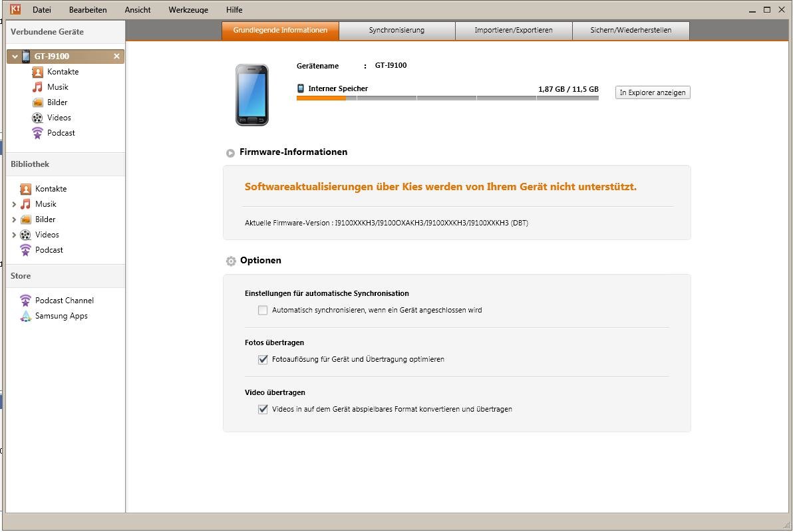Open Musik under GT-I9100 device

pyautogui.click(x=58, y=87)
